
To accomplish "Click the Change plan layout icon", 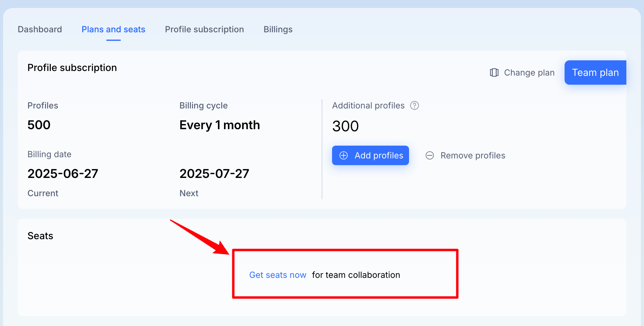I will pos(494,73).
